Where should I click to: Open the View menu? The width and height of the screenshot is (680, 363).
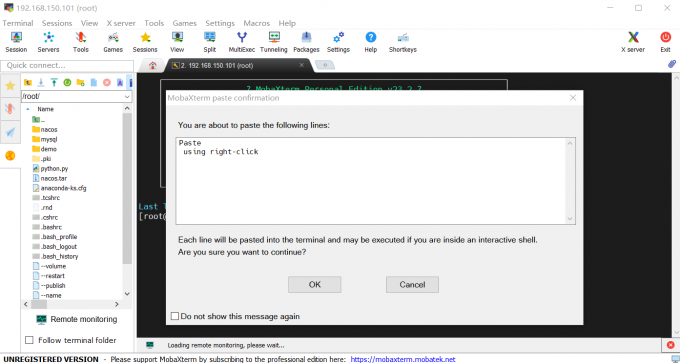[89, 23]
